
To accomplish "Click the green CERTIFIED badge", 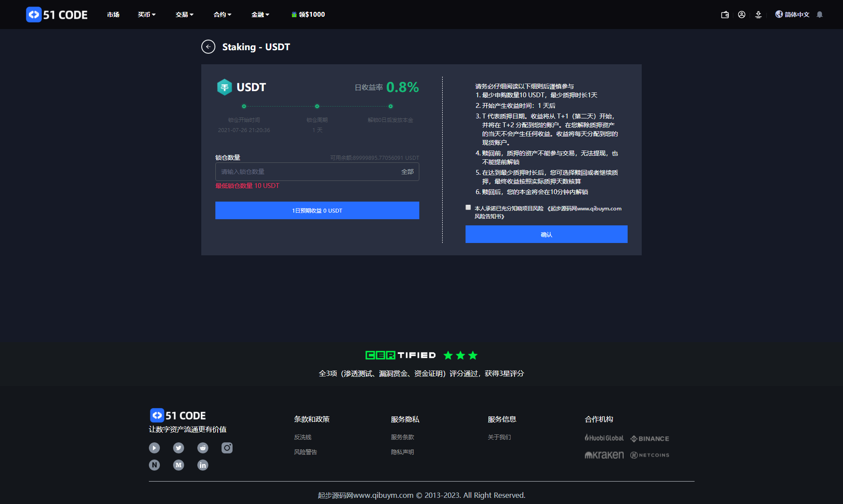I will (400, 355).
